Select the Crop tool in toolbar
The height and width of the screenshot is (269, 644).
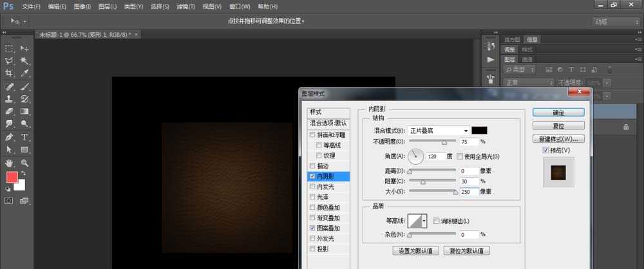[x=9, y=73]
